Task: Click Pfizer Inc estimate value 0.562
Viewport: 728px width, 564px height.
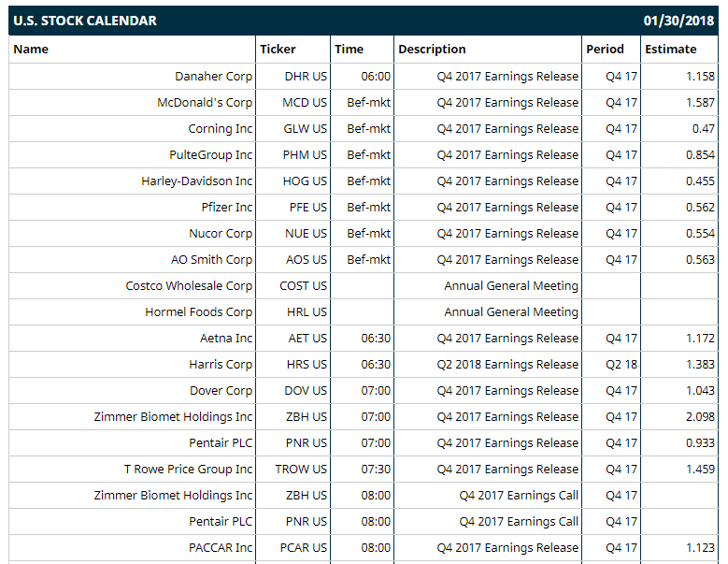Action: [x=700, y=208]
